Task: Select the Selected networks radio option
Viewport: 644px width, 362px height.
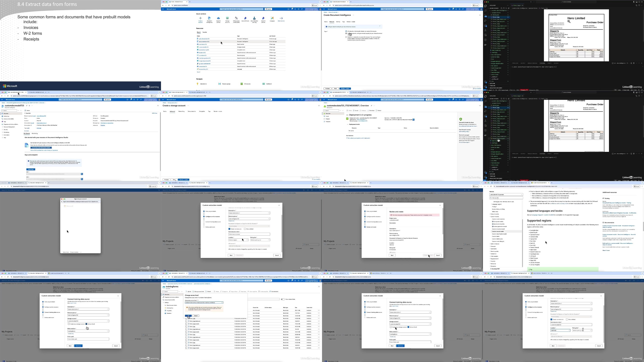Action: [x=346, y=33]
